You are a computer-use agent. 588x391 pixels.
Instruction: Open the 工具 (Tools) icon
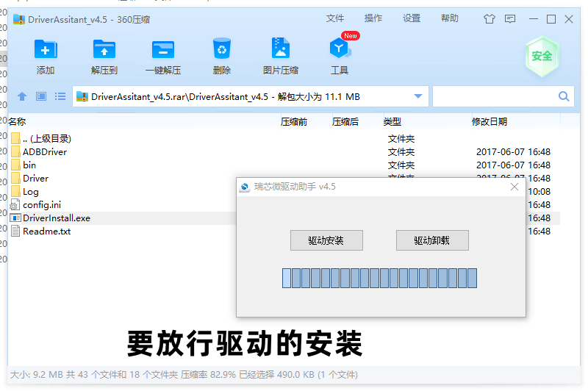coord(339,50)
